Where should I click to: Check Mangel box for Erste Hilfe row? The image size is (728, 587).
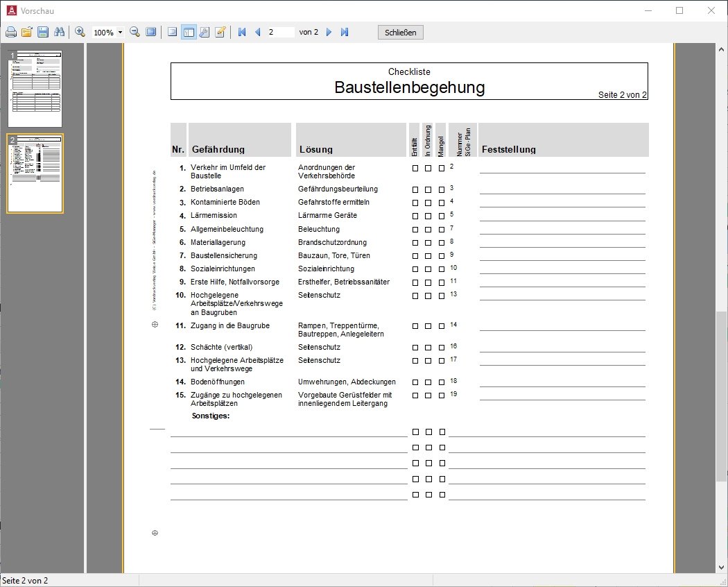[442, 282]
